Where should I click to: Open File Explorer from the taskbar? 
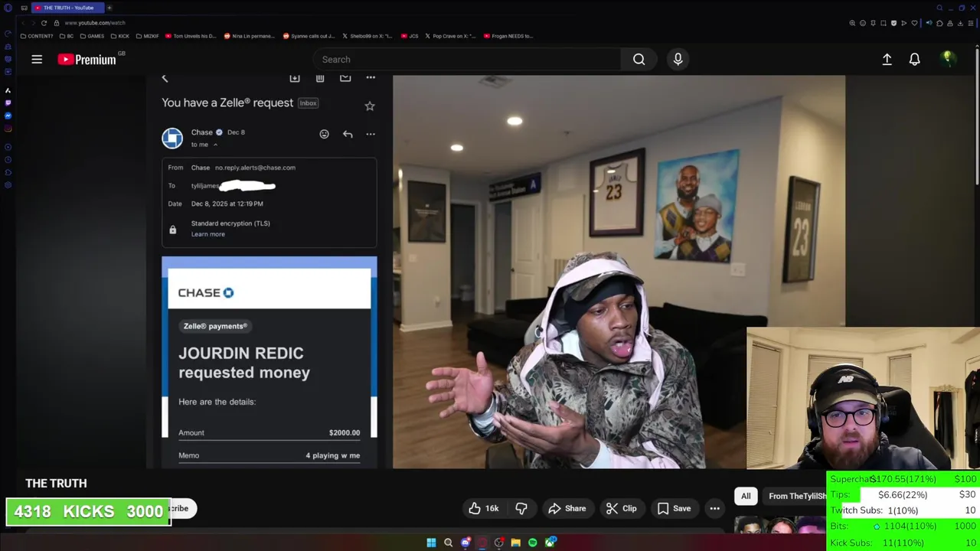coord(515,543)
